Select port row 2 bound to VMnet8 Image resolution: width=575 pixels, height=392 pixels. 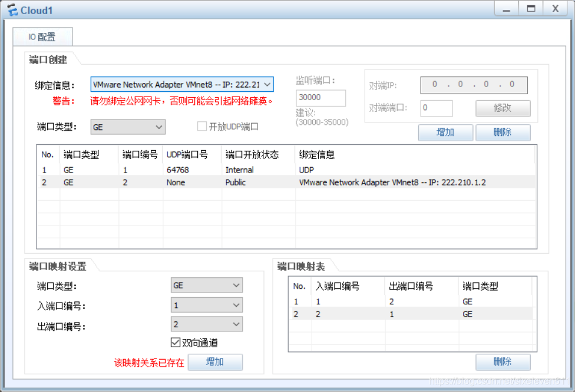(286, 182)
